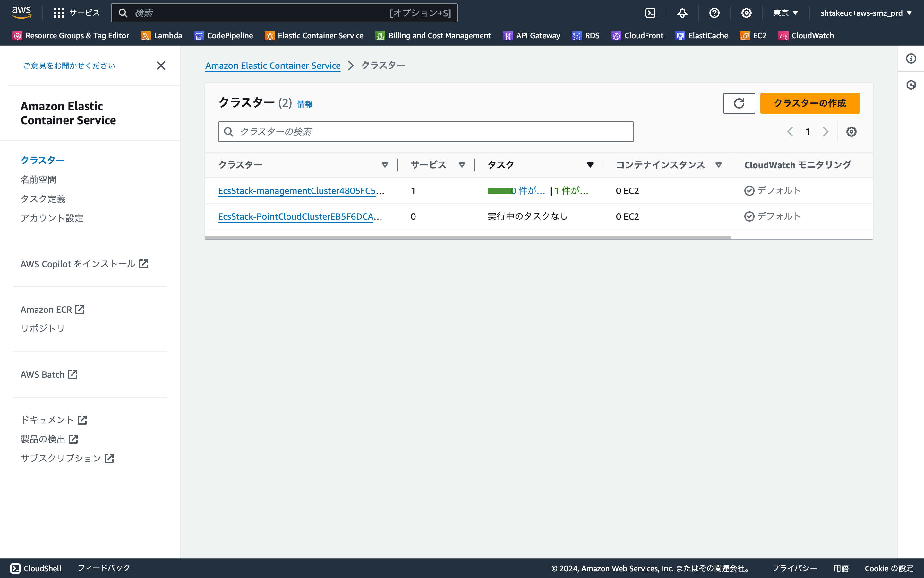924x578 pixels.
Task: Click page number 1 in pagination
Action: click(808, 132)
